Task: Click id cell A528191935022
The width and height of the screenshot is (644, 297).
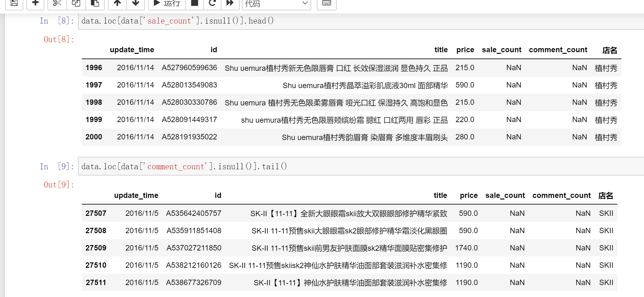Action: (189, 137)
